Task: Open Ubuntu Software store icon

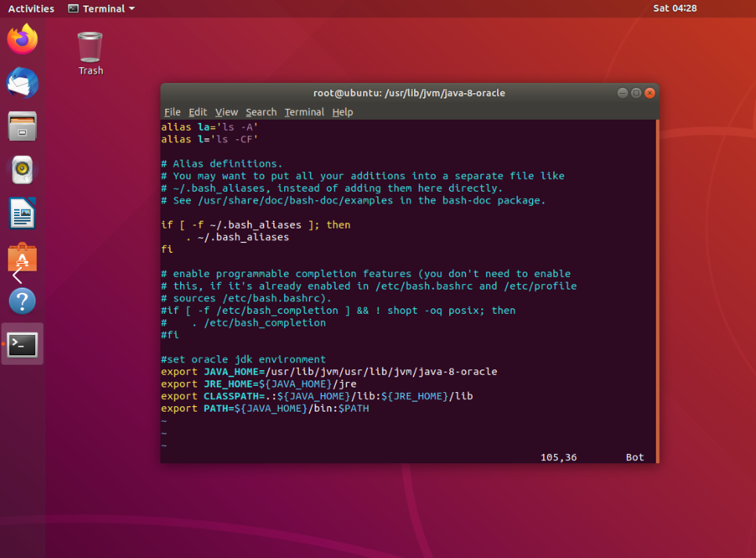Action: click(x=23, y=257)
